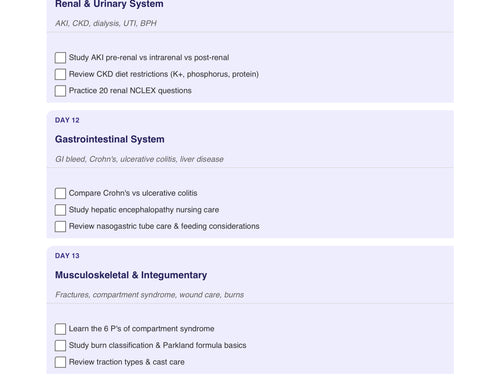The image size is (500, 378).
Task: Check 'Learn the 6 P's of compartment syndrome'
Action: pos(60,329)
